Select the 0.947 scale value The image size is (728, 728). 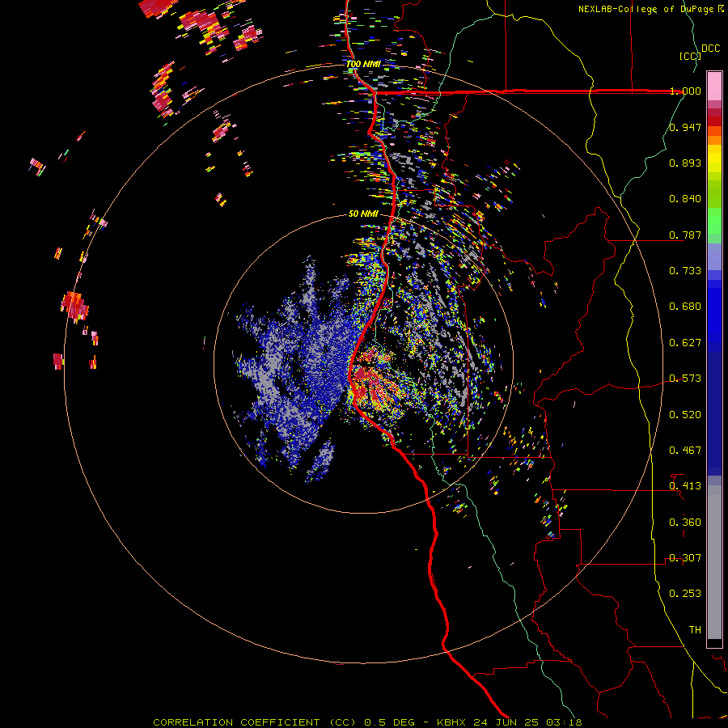point(685,127)
